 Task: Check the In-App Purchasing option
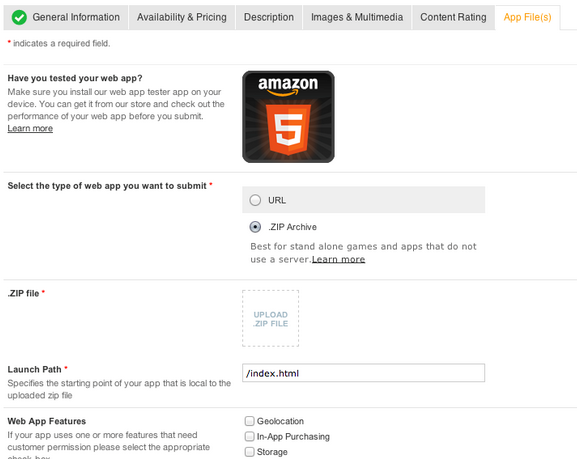click(x=249, y=436)
